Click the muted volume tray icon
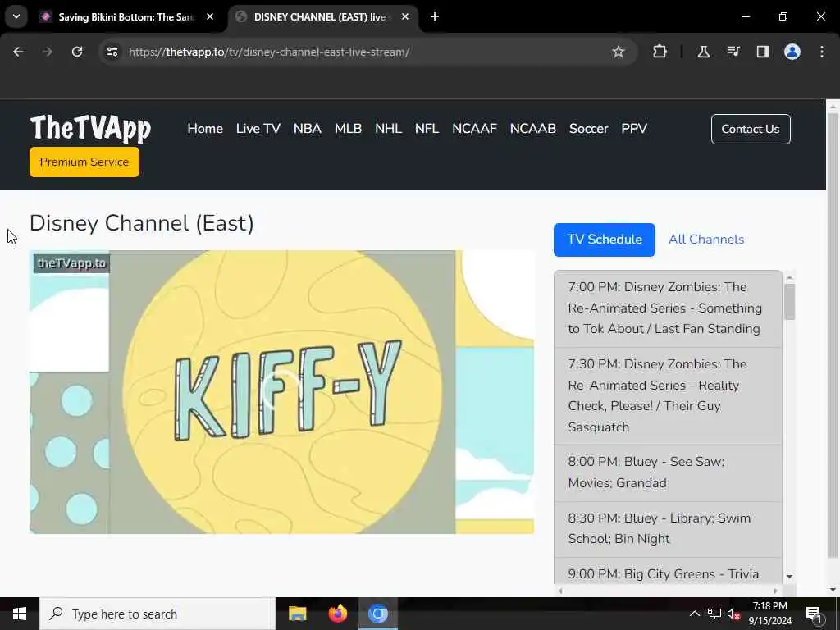Viewport: 840px width, 630px height. (x=733, y=614)
